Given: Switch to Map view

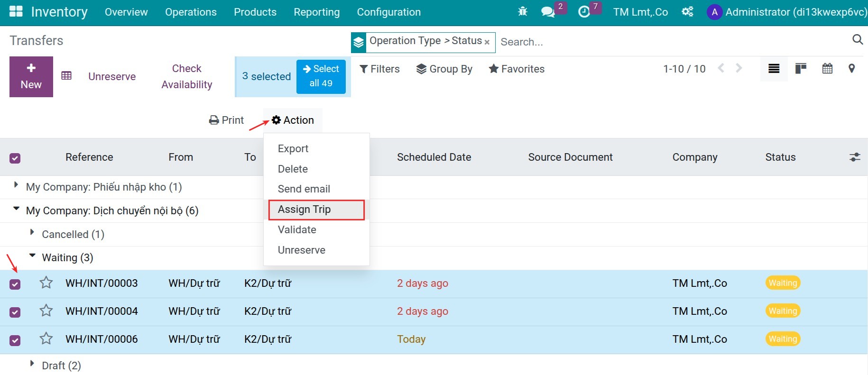Looking at the screenshot, I should [x=852, y=69].
